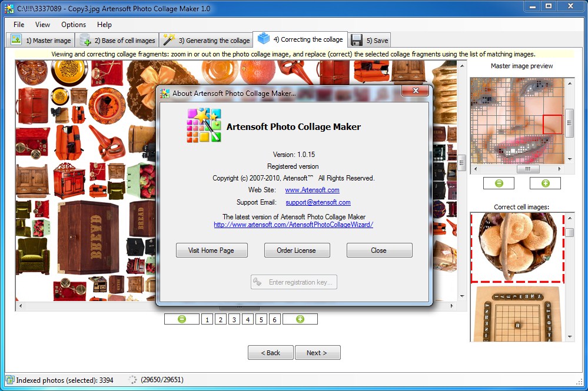Open the ArtensoftPhotoCollageWizard URL link

click(293, 225)
